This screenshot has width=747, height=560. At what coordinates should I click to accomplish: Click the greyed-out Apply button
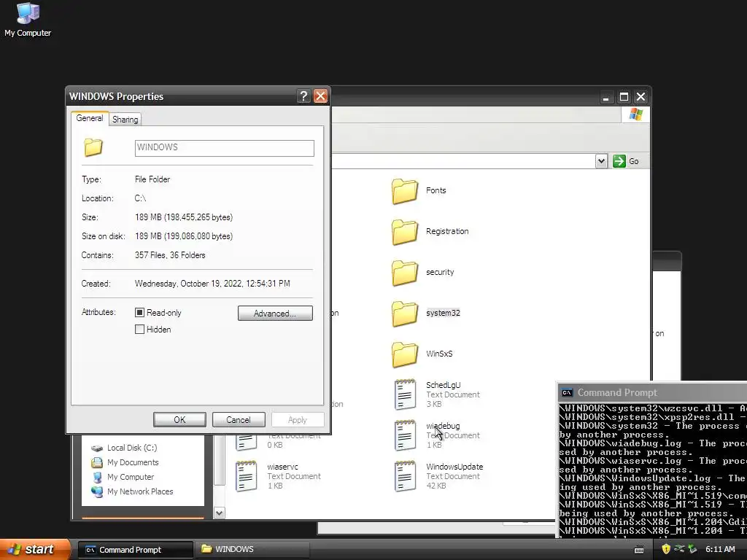tap(298, 419)
